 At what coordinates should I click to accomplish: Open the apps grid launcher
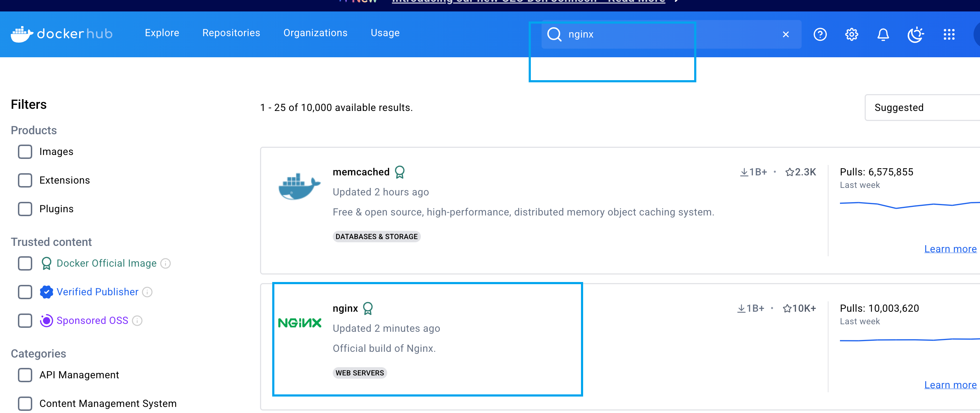949,35
